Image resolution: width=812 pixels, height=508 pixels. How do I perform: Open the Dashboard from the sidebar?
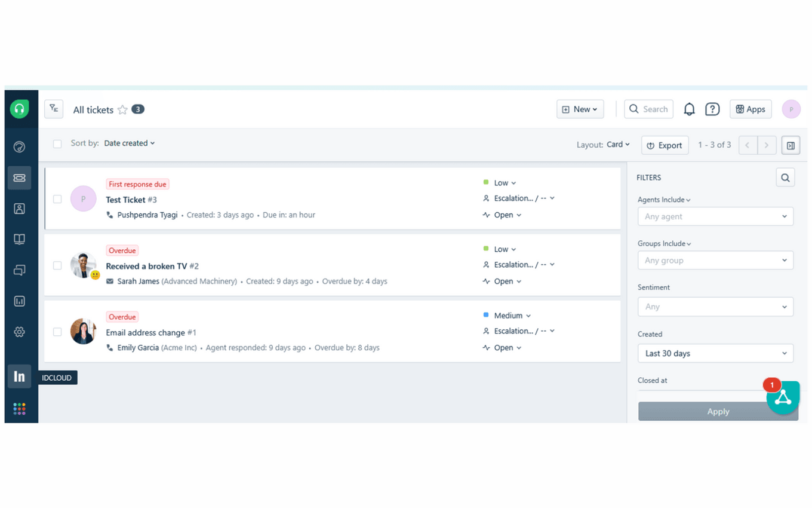pyautogui.click(x=19, y=146)
